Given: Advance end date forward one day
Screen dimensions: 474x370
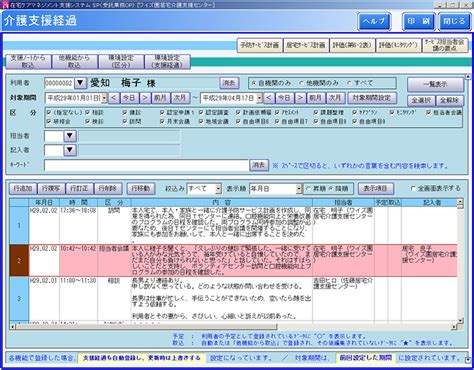Looking at the screenshot, I should [300, 98].
